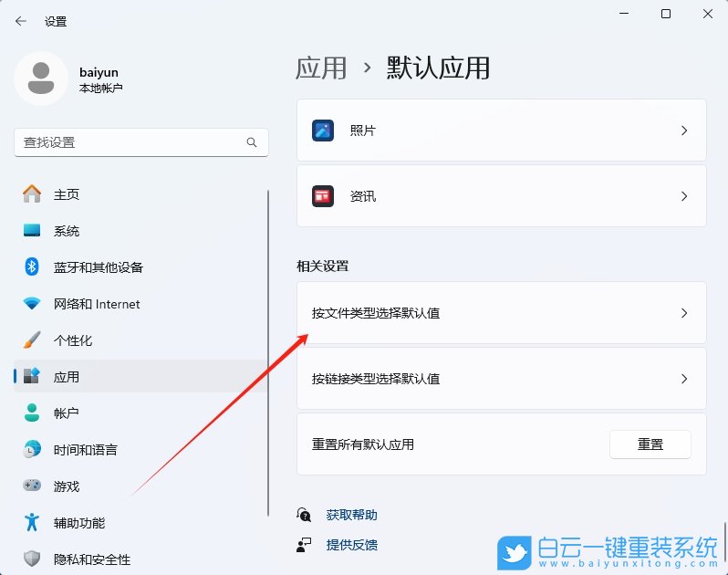Close the Settings window
This screenshot has width=728, height=575.
[x=708, y=14]
